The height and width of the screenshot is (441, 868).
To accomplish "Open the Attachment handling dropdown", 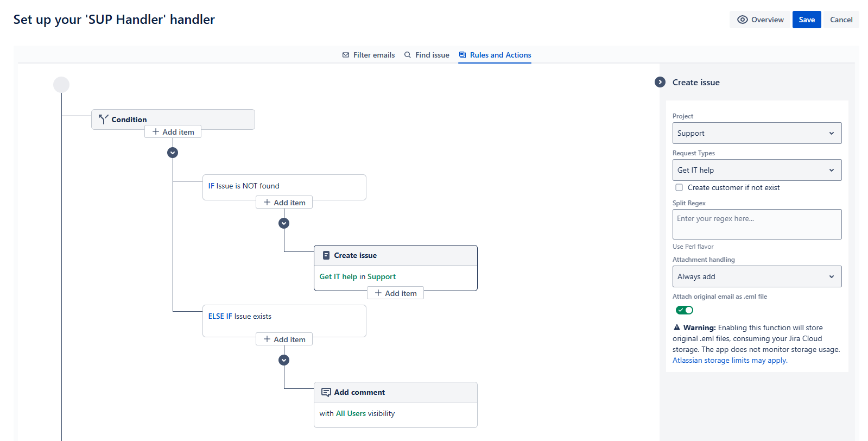I will pyautogui.click(x=757, y=276).
